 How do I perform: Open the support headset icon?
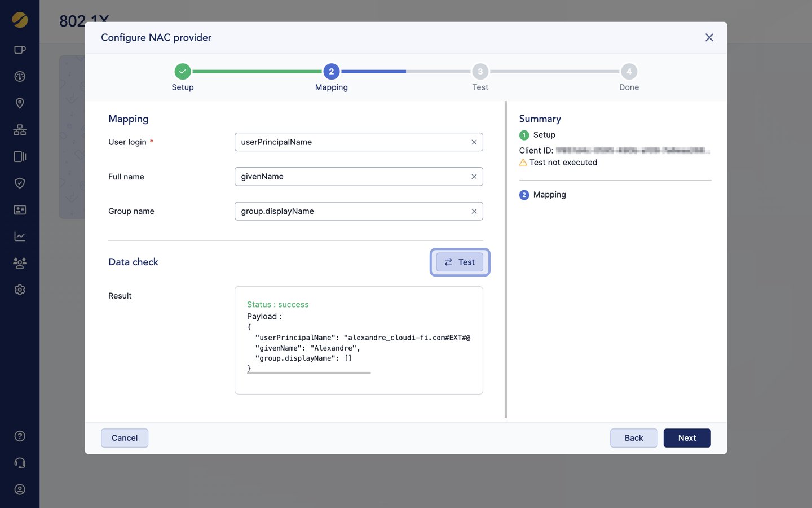(x=20, y=463)
